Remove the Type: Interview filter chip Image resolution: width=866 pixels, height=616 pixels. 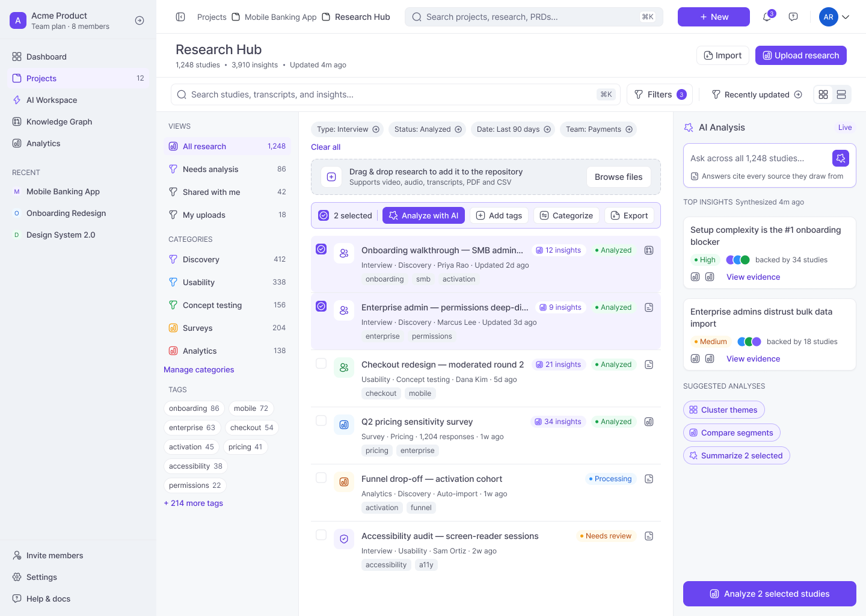pos(376,129)
